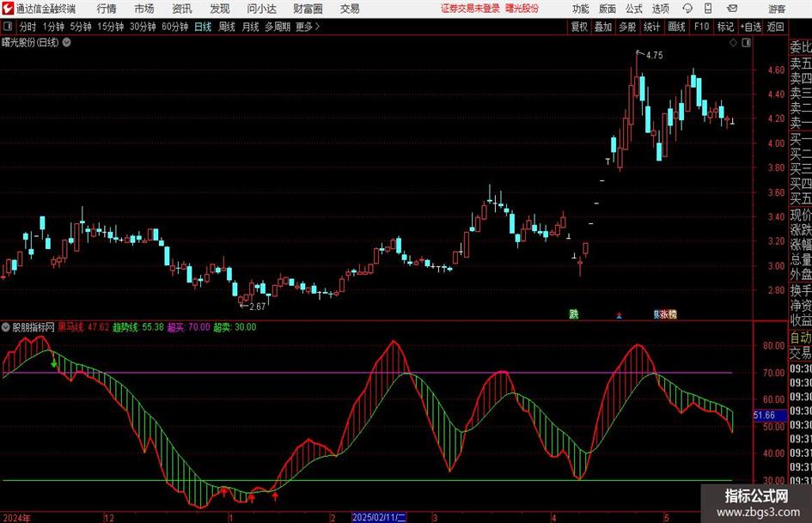Switch to 5分钟 period
The height and width of the screenshot is (523, 812).
click(x=80, y=27)
